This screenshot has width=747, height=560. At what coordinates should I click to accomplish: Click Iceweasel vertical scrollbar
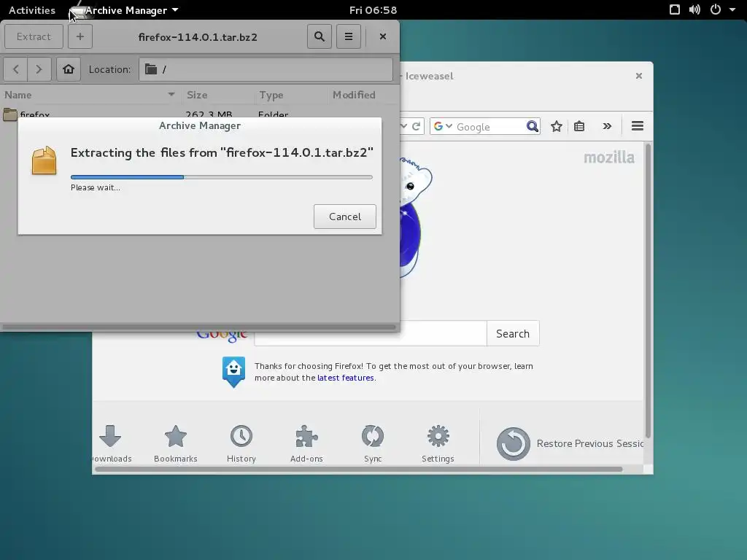[x=648, y=290]
